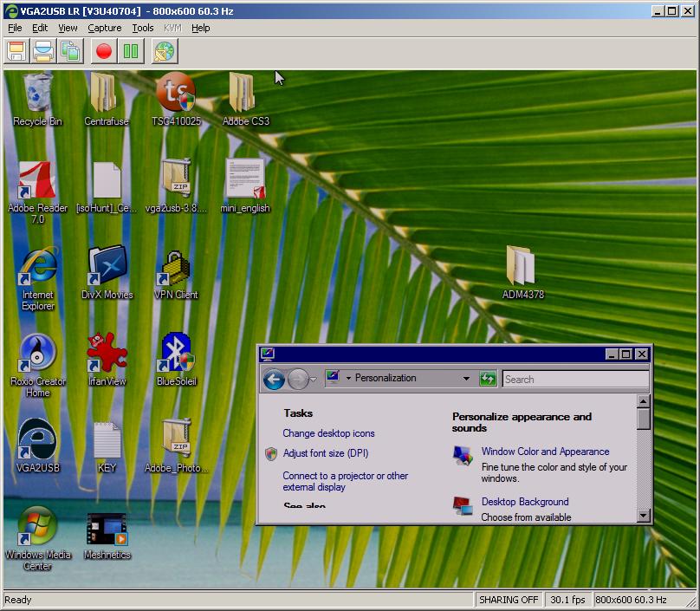
Task: Pause capture with the green pause button
Action: click(x=131, y=51)
